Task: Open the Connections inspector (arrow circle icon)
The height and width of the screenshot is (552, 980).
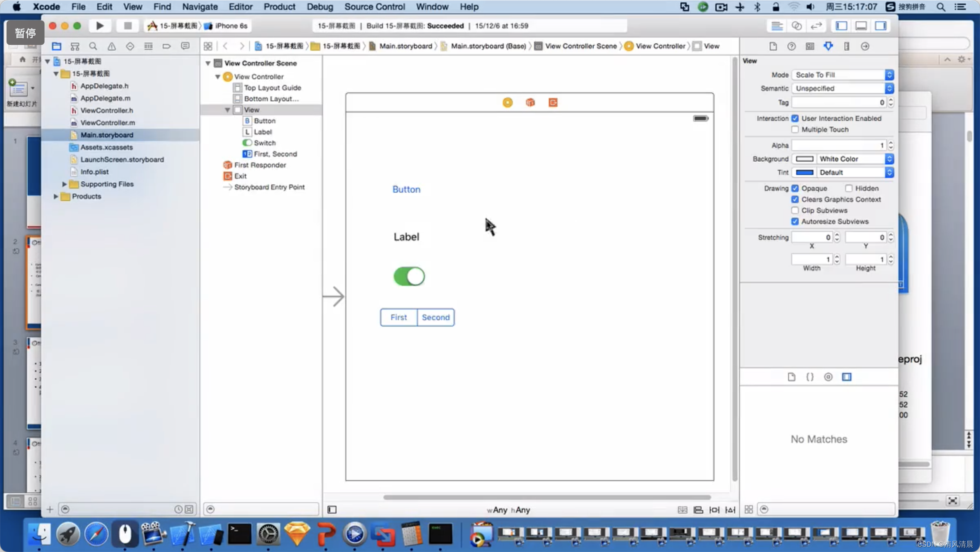Action: [865, 46]
